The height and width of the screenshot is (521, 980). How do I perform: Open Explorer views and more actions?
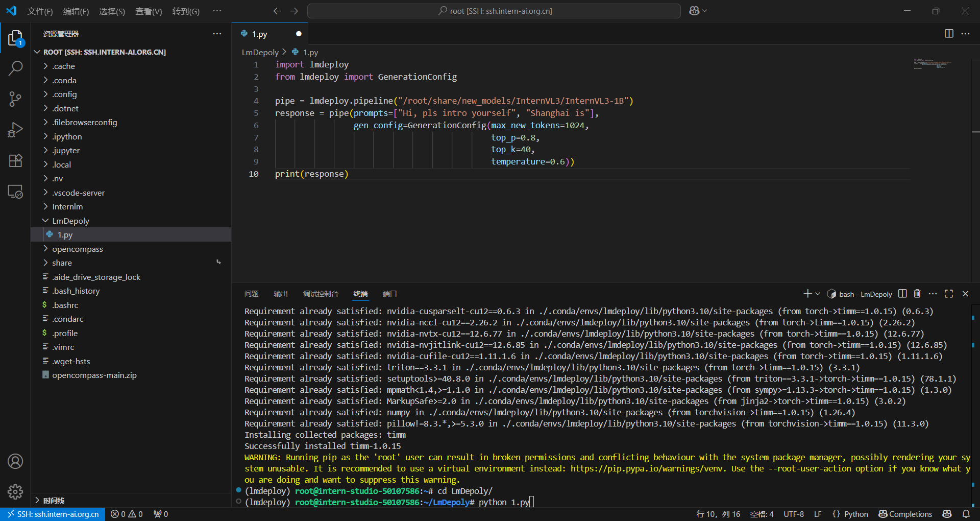(x=217, y=34)
